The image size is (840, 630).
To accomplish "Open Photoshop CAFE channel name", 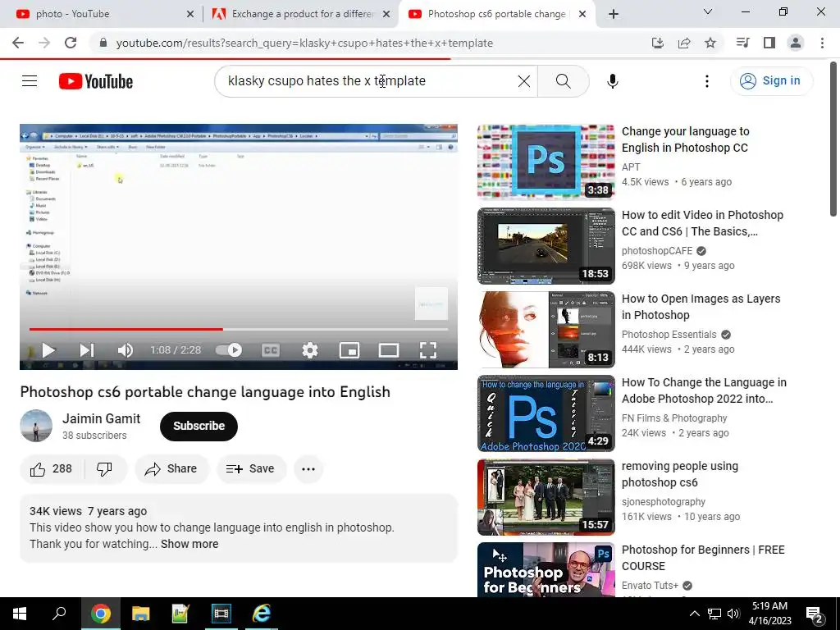I will point(657,251).
